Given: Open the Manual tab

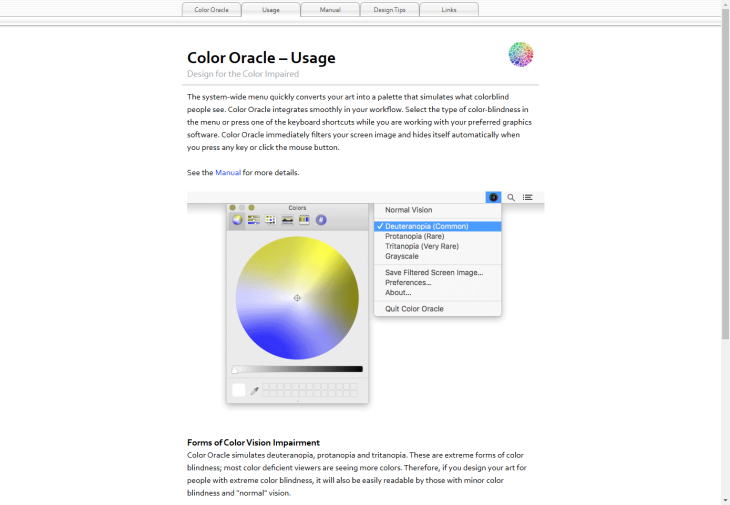Looking at the screenshot, I should [x=330, y=9].
